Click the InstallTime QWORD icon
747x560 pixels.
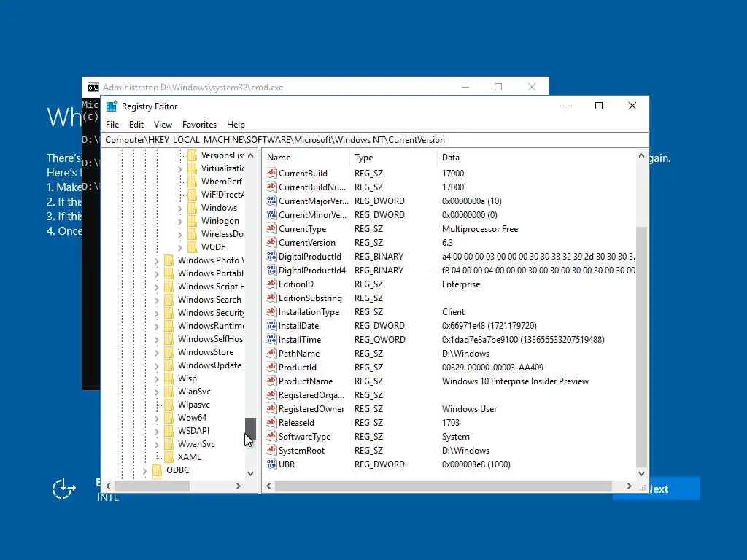click(271, 339)
